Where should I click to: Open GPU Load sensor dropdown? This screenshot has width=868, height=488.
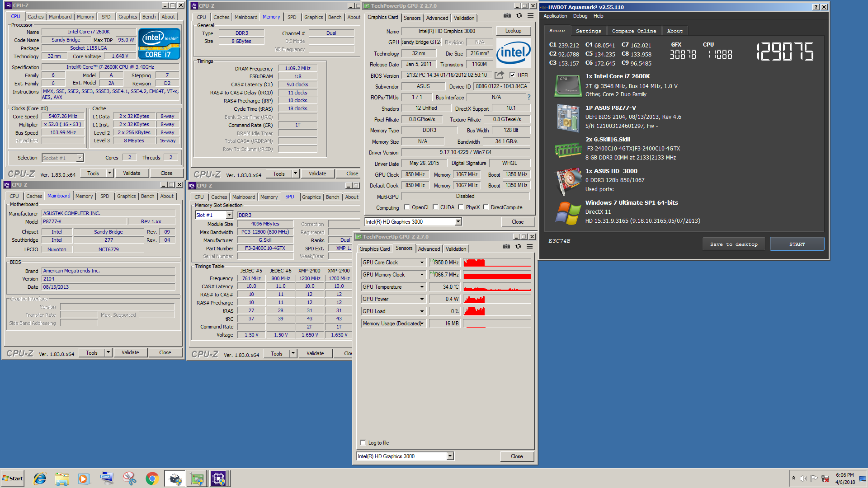(422, 311)
